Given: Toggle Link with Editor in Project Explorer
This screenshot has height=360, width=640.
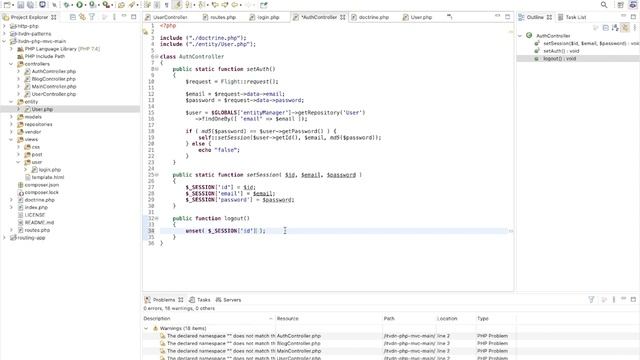Looking at the screenshot, I should [82, 17].
